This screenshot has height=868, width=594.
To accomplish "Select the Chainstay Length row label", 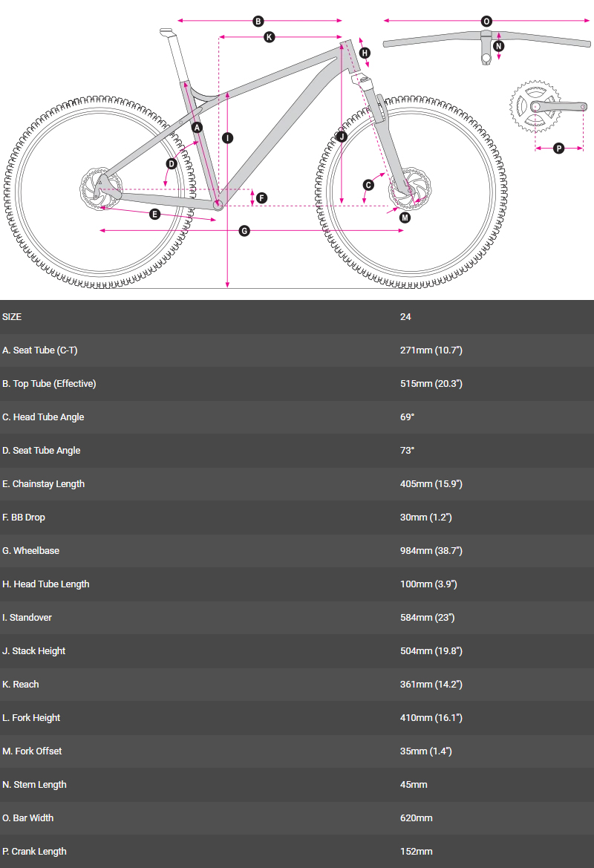I will [x=43, y=484].
